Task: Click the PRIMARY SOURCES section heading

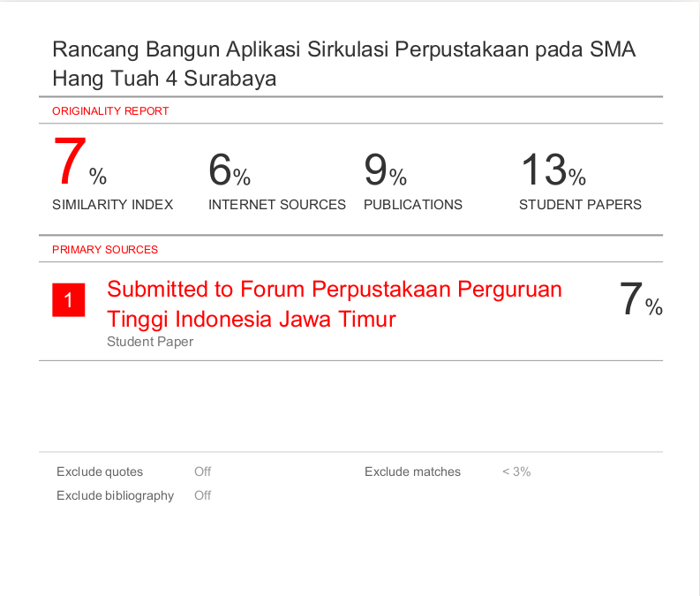Action: coord(105,250)
